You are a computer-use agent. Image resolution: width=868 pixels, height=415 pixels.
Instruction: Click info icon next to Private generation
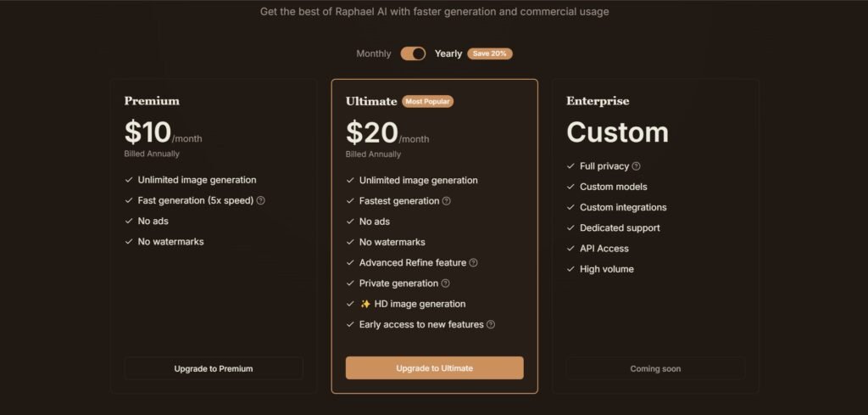click(446, 283)
